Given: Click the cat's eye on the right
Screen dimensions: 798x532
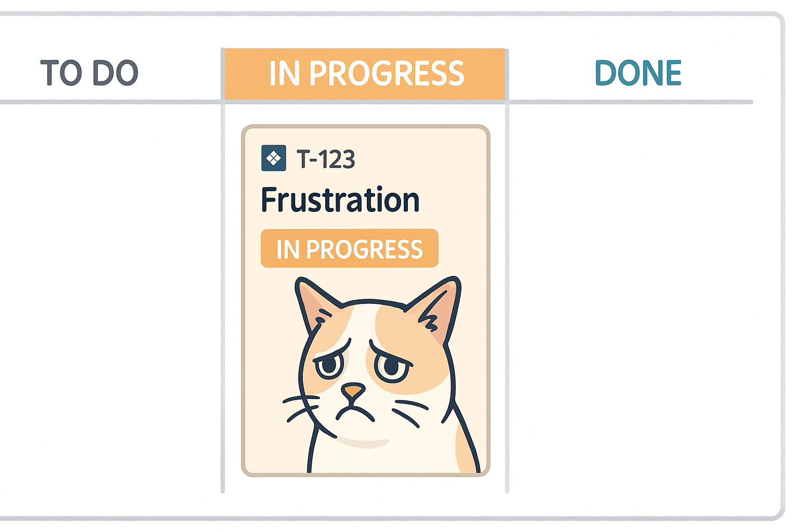Looking at the screenshot, I should click(x=392, y=367).
